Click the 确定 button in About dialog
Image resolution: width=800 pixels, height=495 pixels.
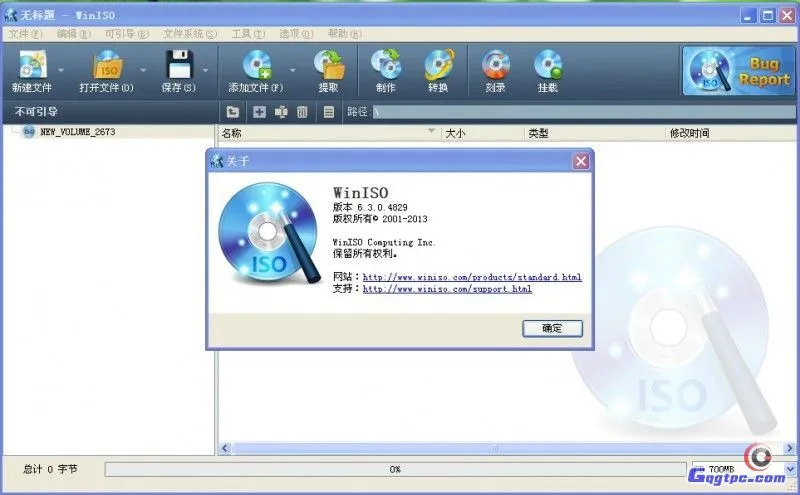click(552, 328)
